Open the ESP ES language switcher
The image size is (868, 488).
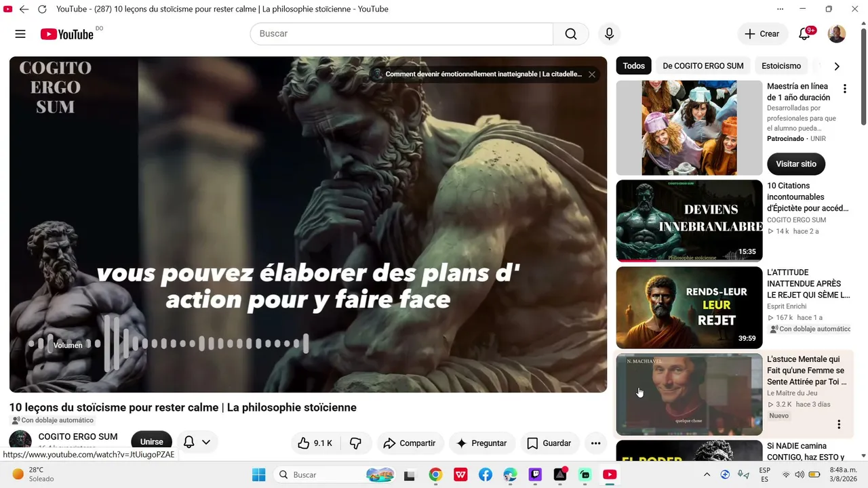(764, 474)
